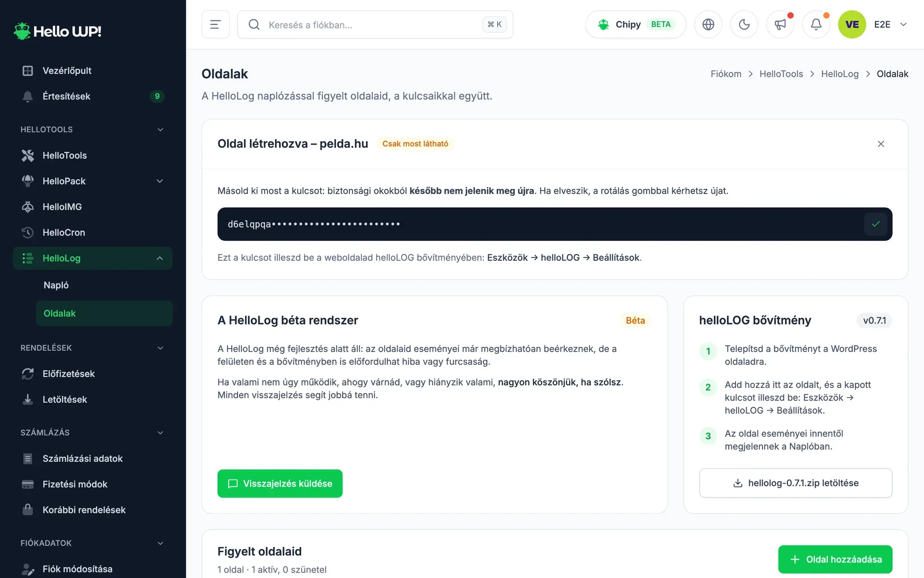Click the copy key checkmark button
The height and width of the screenshot is (578, 924).
click(875, 224)
